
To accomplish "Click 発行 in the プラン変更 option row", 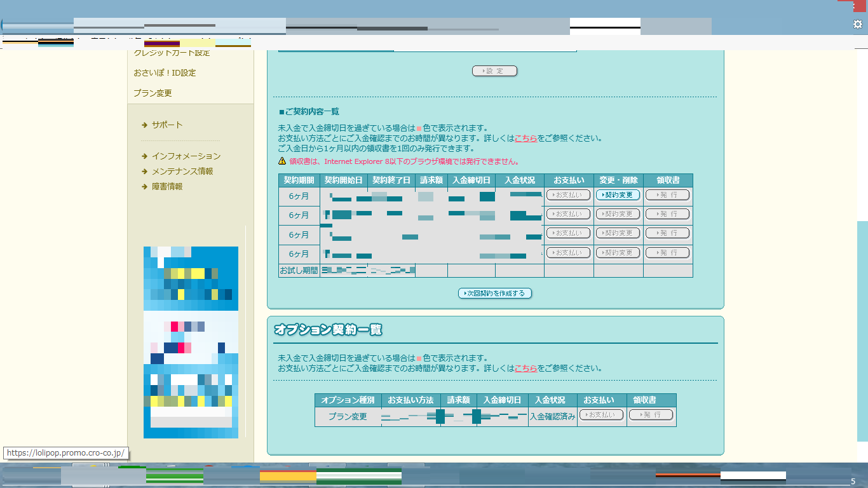I will (651, 414).
